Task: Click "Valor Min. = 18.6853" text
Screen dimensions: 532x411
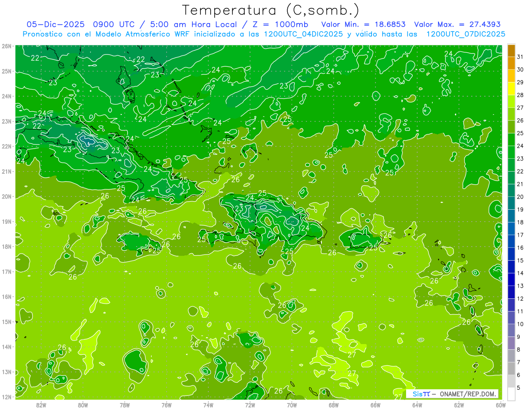Action: pyautogui.click(x=363, y=24)
